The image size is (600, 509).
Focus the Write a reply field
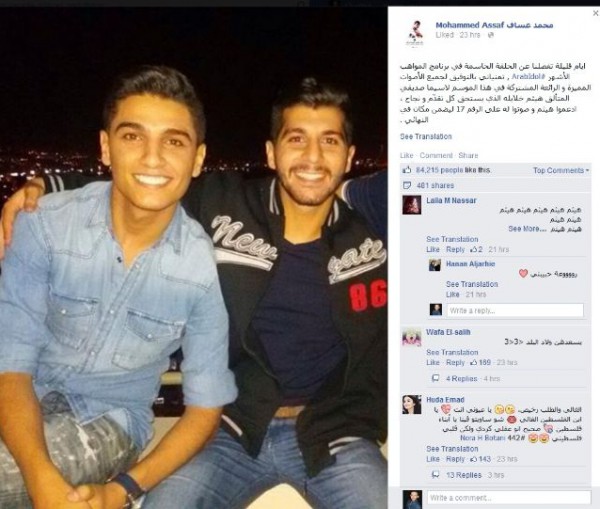coord(515,310)
